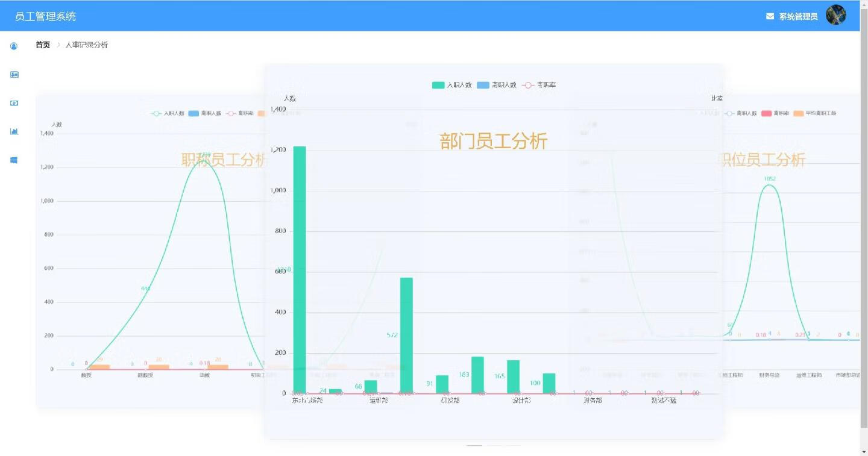868x456 pixels.
Task: Click the first carousel indicator below chart
Action: coord(474,445)
